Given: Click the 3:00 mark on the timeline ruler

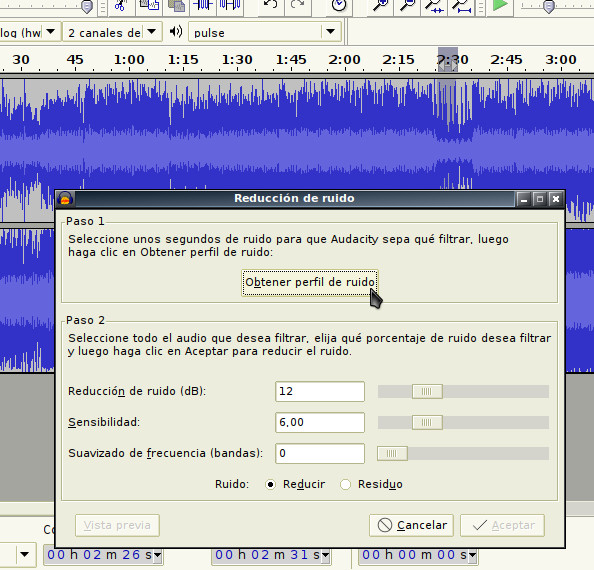Looking at the screenshot, I should (561, 60).
